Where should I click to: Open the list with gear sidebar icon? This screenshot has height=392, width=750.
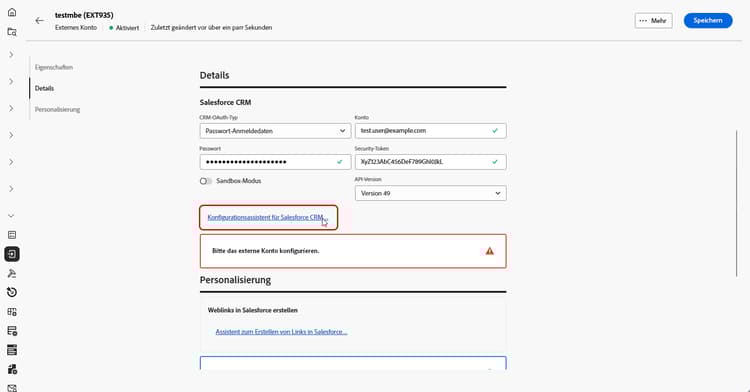click(12, 331)
